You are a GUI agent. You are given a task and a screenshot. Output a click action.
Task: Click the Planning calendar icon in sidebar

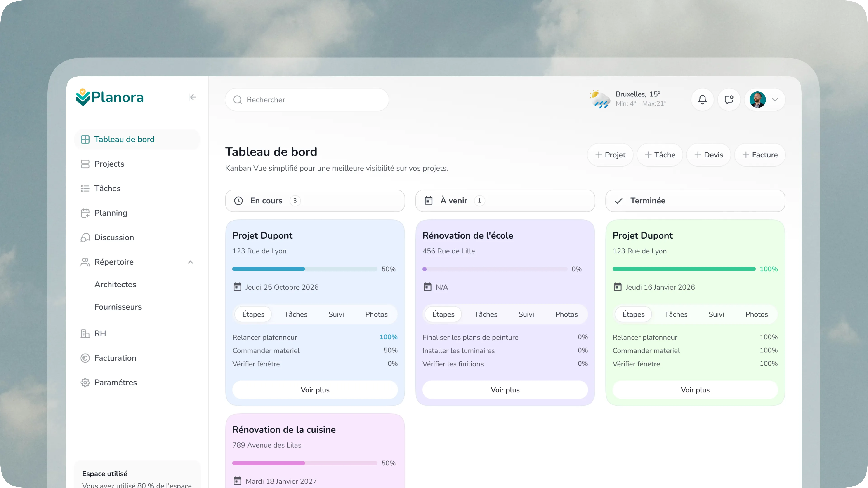click(85, 213)
